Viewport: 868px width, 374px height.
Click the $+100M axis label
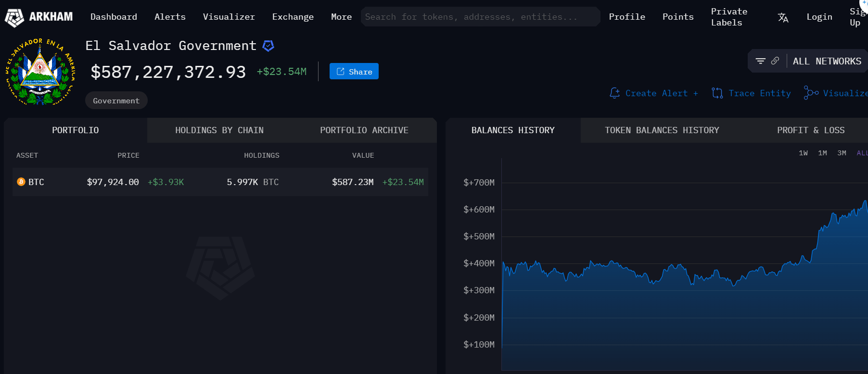click(x=479, y=345)
